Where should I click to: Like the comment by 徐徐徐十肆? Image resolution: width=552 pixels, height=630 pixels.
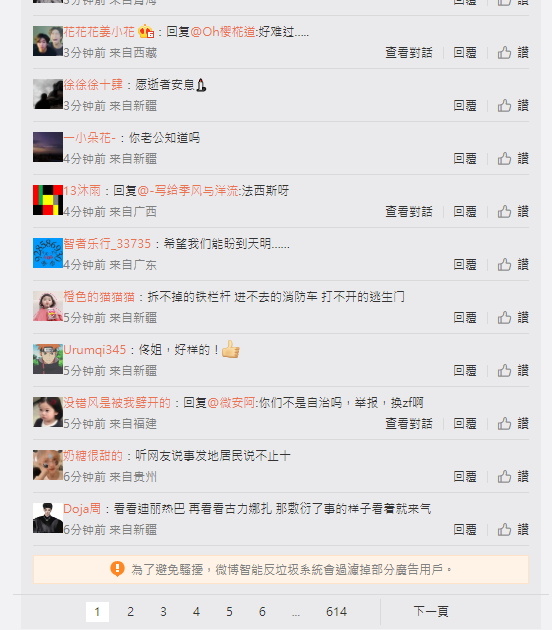tap(513, 106)
